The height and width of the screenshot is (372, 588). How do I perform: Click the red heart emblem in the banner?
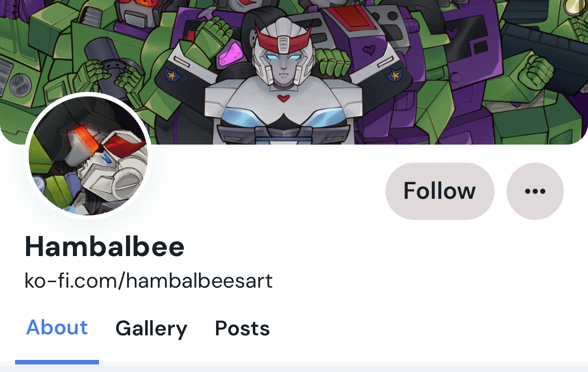point(283,98)
